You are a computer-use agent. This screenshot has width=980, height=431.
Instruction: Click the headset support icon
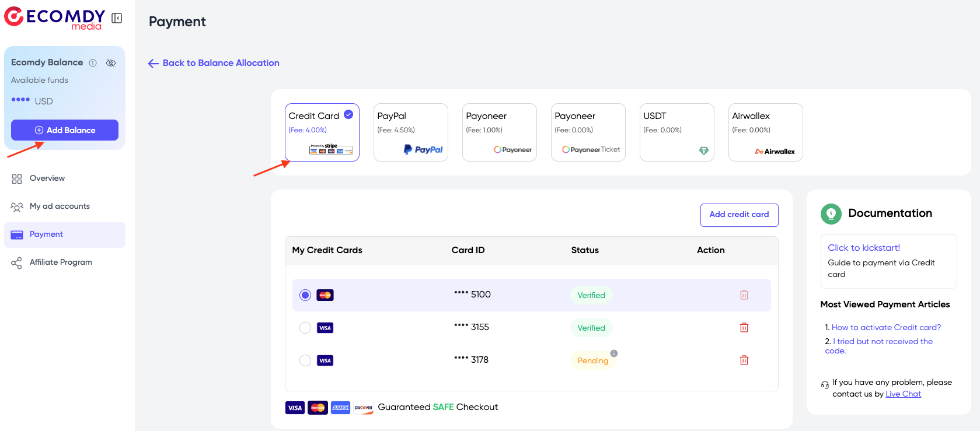point(825,385)
